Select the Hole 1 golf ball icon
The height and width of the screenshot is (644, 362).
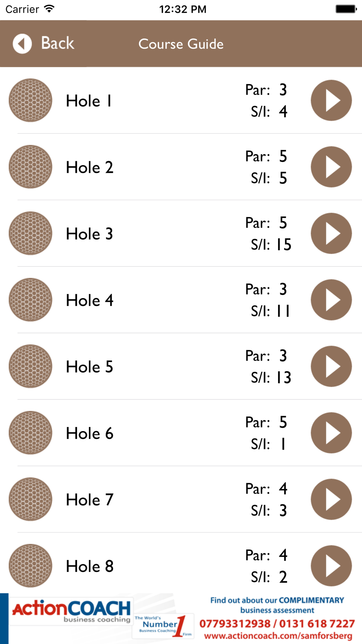[30, 100]
